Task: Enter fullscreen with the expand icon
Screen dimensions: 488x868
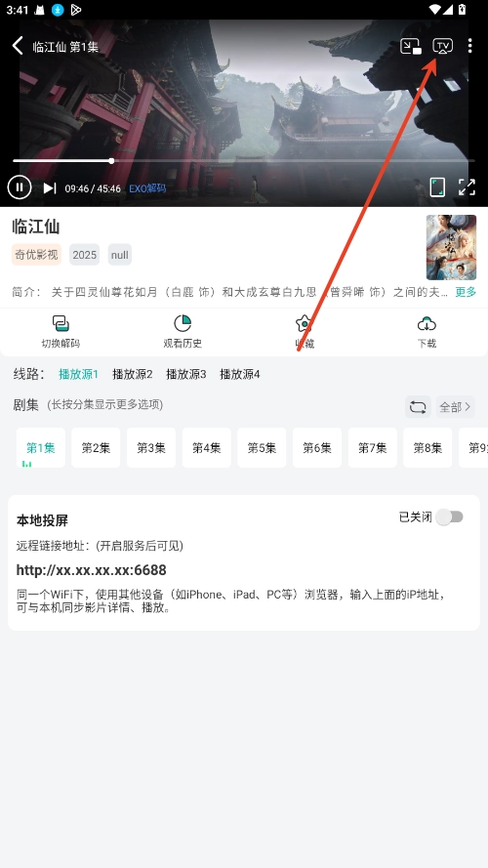Action: (x=467, y=187)
